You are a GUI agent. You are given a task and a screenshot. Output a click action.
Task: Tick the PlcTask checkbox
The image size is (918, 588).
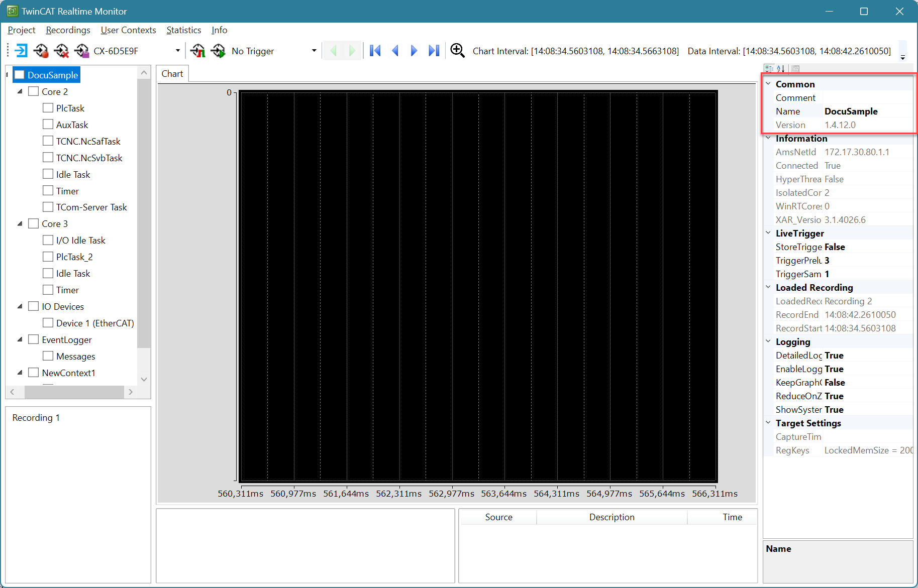point(48,108)
